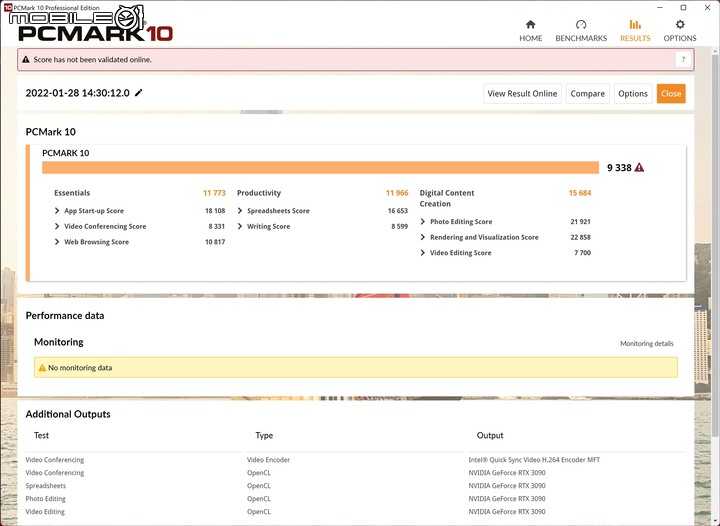
Task: Minimize the PCMark 10 window
Action: [x=660, y=7]
